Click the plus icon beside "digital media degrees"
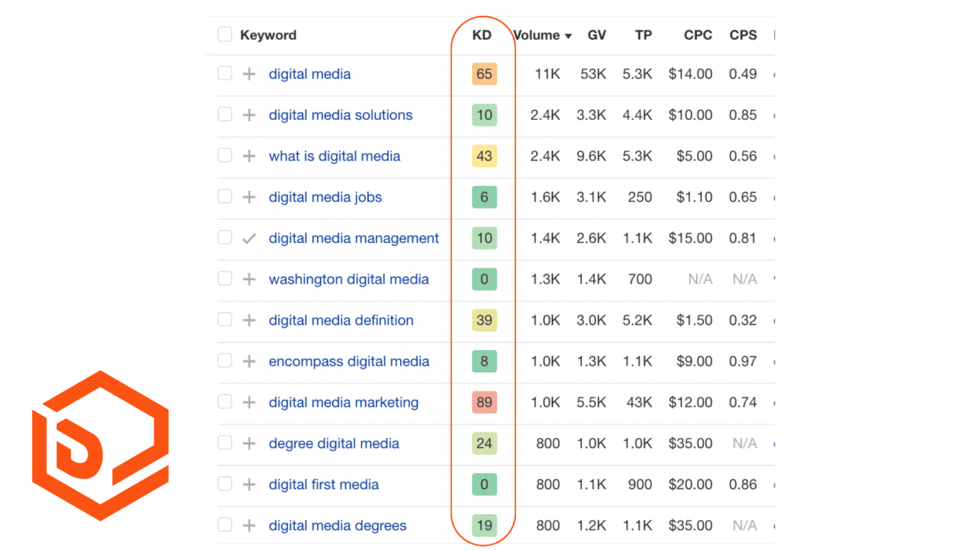This screenshot has width=980, height=551. tap(249, 525)
